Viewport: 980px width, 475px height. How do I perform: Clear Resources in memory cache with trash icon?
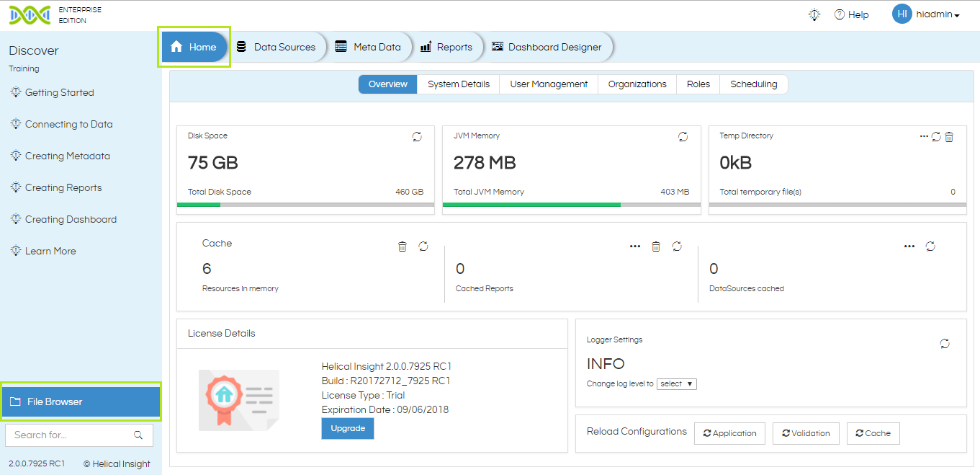tap(403, 247)
